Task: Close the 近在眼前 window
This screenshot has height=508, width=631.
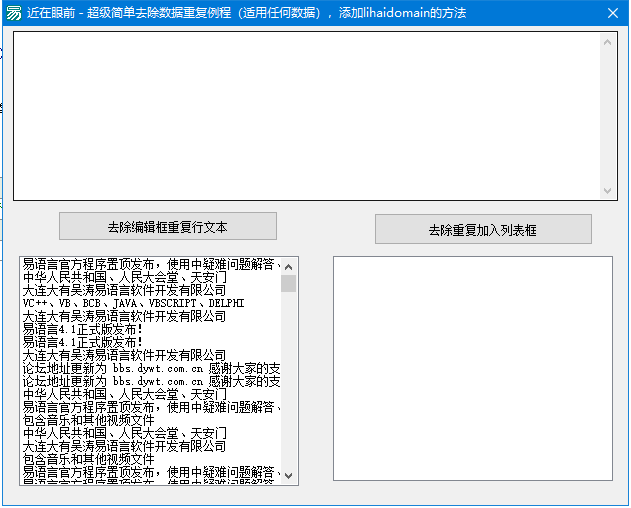Action: click(x=612, y=13)
